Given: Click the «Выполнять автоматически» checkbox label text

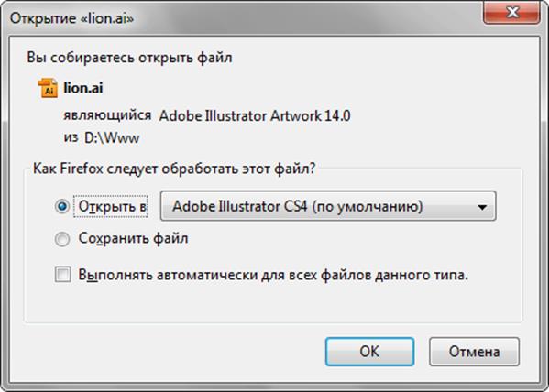Looking at the screenshot, I should 273,275.
